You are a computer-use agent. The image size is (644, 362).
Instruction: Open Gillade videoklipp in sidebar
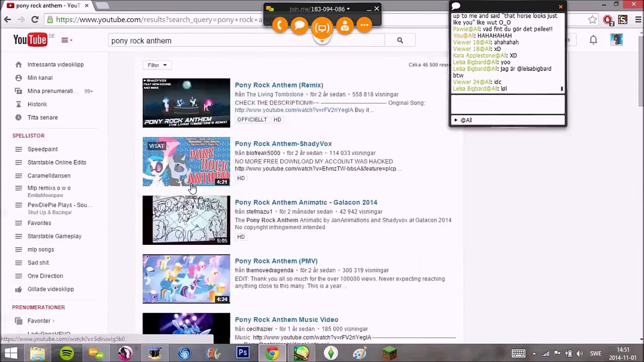(x=50, y=289)
